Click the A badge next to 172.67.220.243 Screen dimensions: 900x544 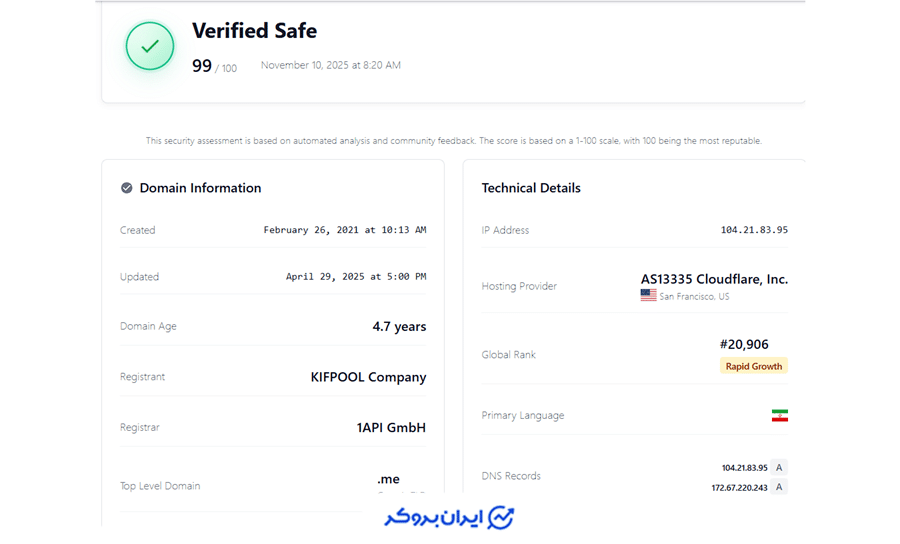[x=779, y=487]
